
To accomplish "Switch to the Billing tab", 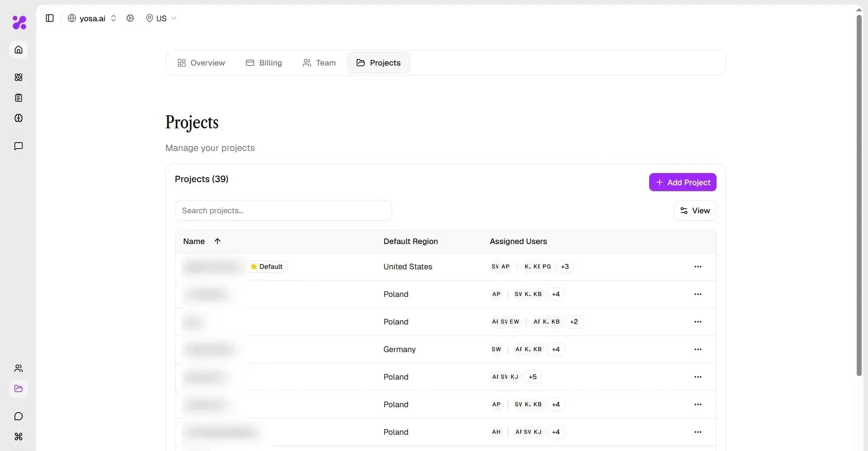I will (264, 63).
